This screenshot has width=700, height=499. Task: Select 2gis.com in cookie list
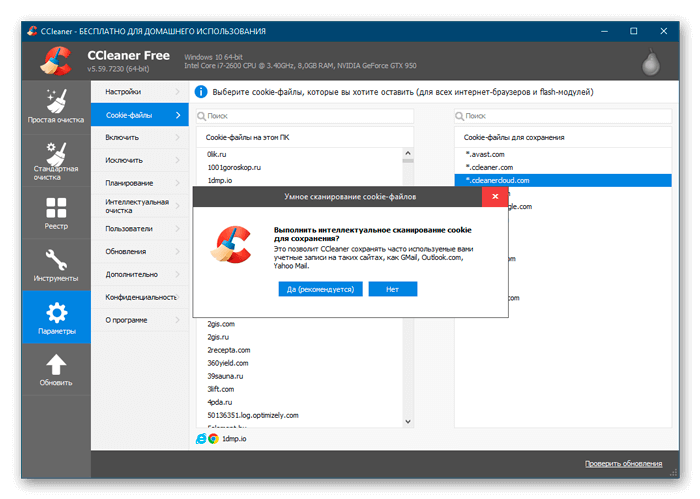[221, 324]
